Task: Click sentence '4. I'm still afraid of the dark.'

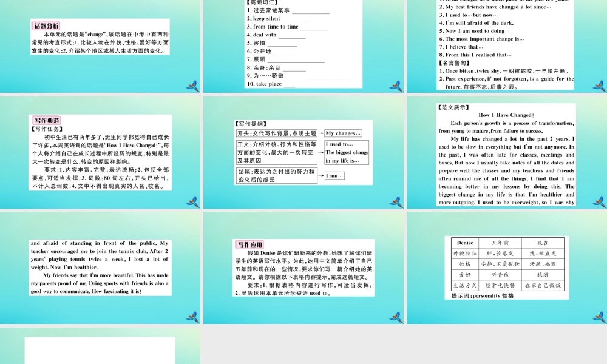Action: (x=476, y=23)
